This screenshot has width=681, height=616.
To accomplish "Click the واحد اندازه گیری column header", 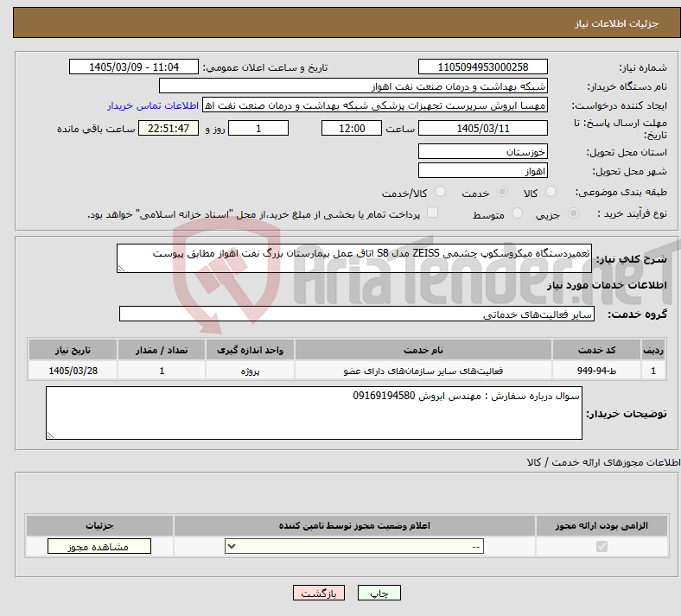I will [x=250, y=350].
